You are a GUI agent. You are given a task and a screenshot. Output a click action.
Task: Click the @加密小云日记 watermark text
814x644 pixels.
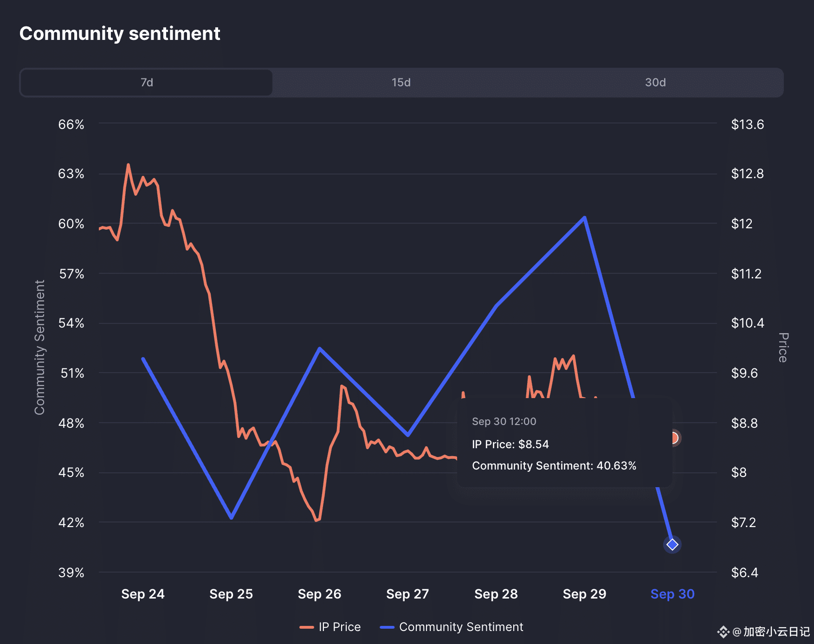[771, 631]
